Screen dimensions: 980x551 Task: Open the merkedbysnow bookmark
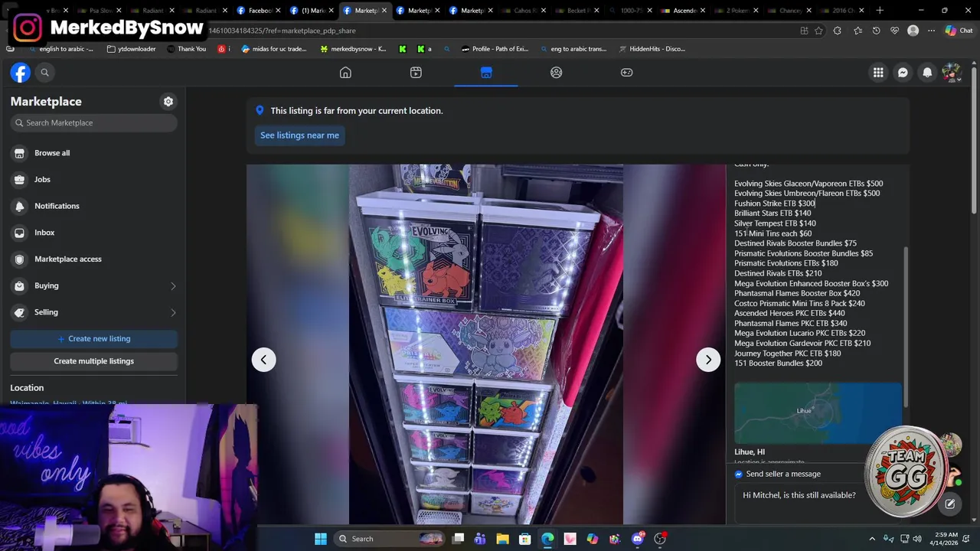(353, 49)
